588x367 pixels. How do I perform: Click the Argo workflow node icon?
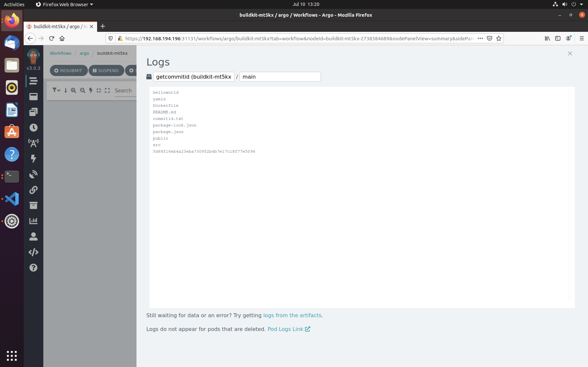[x=149, y=77]
